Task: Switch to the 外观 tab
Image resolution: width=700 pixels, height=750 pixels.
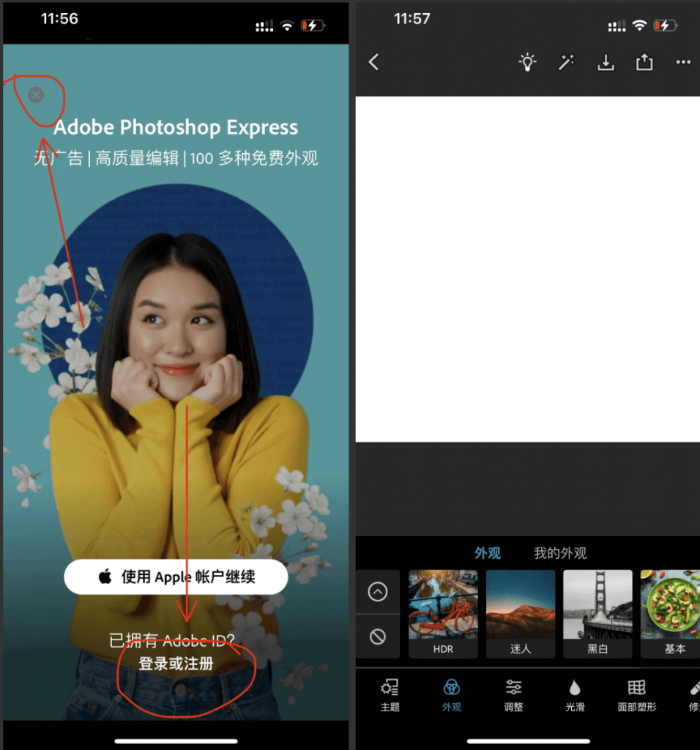Action: coord(487,554)
